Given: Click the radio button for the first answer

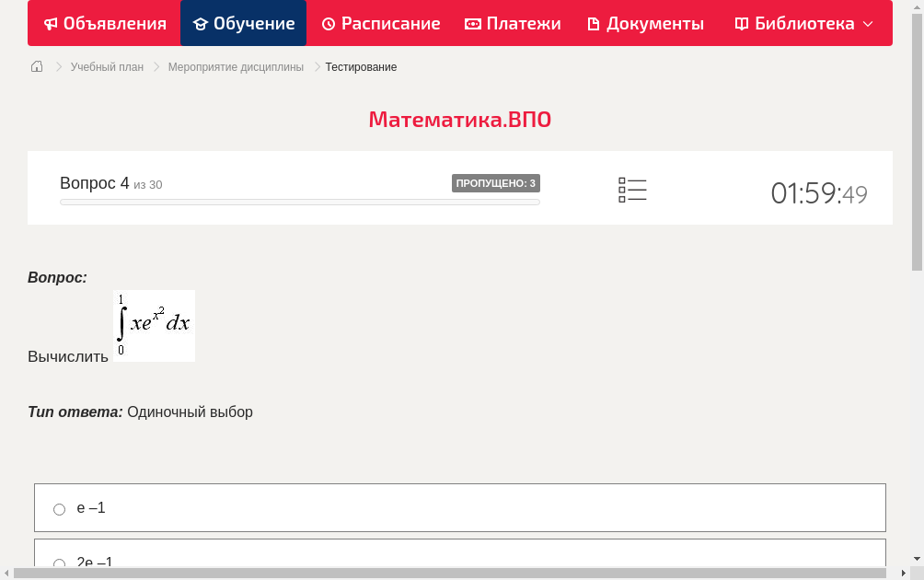Looking at the screenshot, I should [x=59, y=508].
